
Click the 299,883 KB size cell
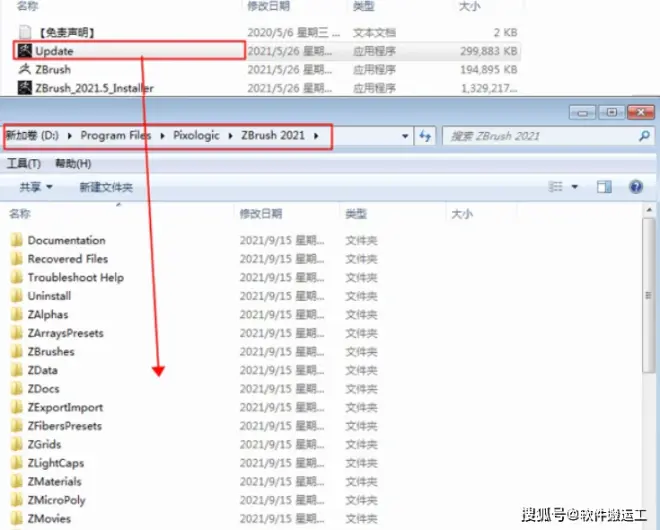(x=488, y=51)
